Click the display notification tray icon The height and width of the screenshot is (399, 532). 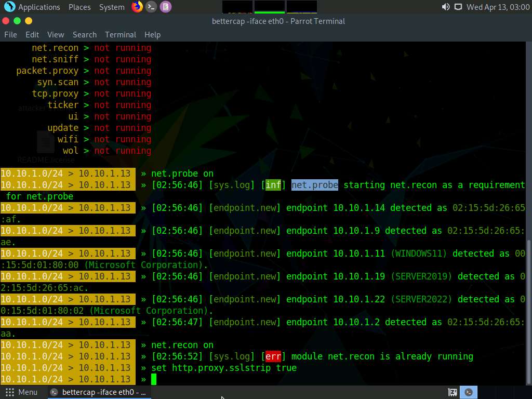(458, 7)
